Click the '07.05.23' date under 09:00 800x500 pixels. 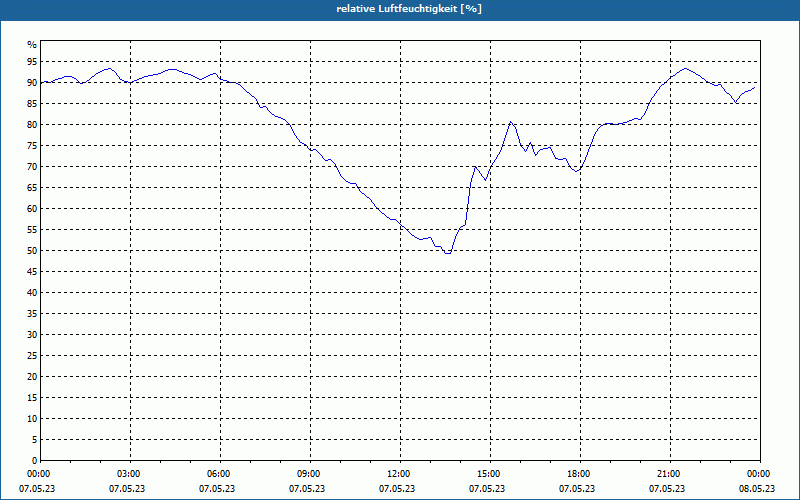point(307,489)
